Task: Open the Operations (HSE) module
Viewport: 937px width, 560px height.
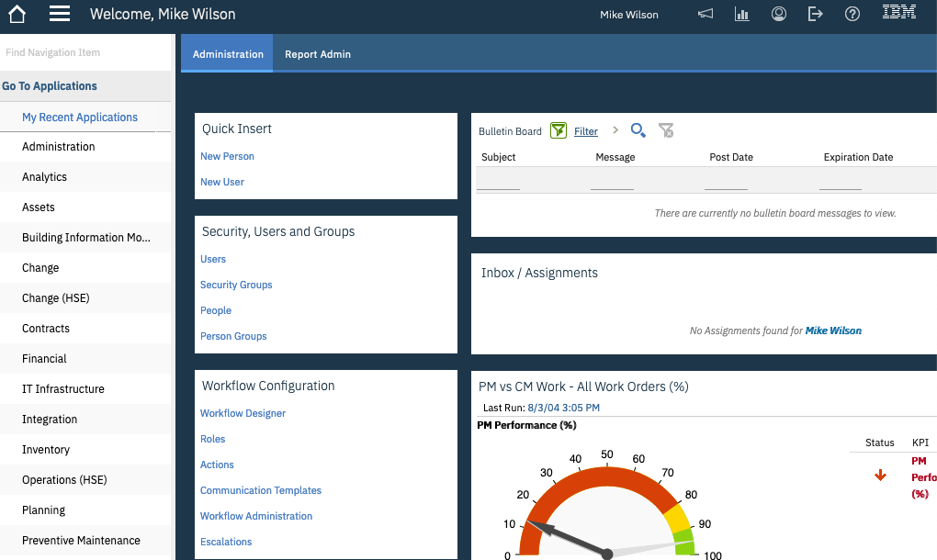Action: point(85,479)
